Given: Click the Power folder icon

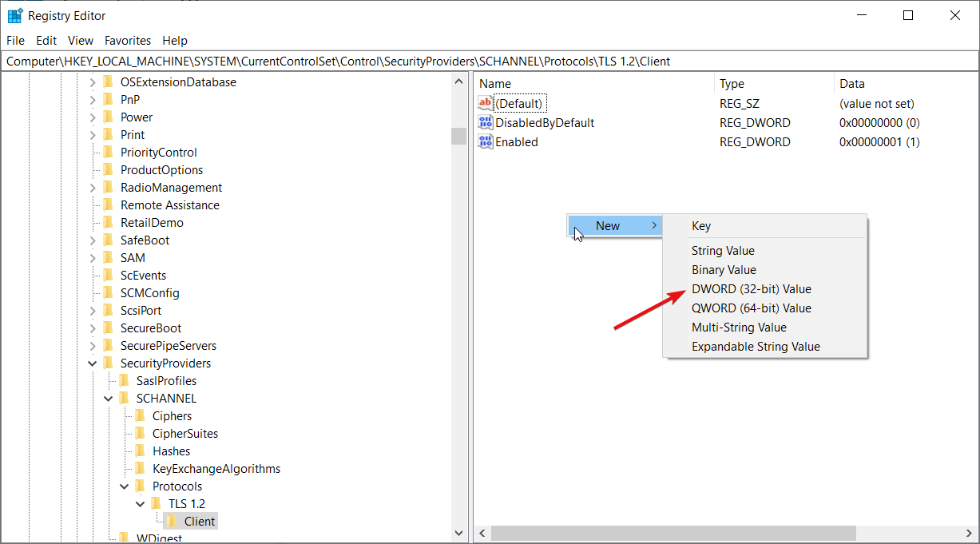Looking at the screenshot, I should (109, 117).
